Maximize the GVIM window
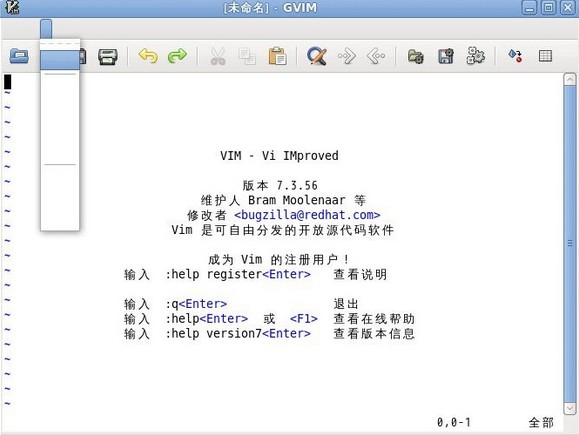This screenshot has width=579, height=435. [548, 8]
